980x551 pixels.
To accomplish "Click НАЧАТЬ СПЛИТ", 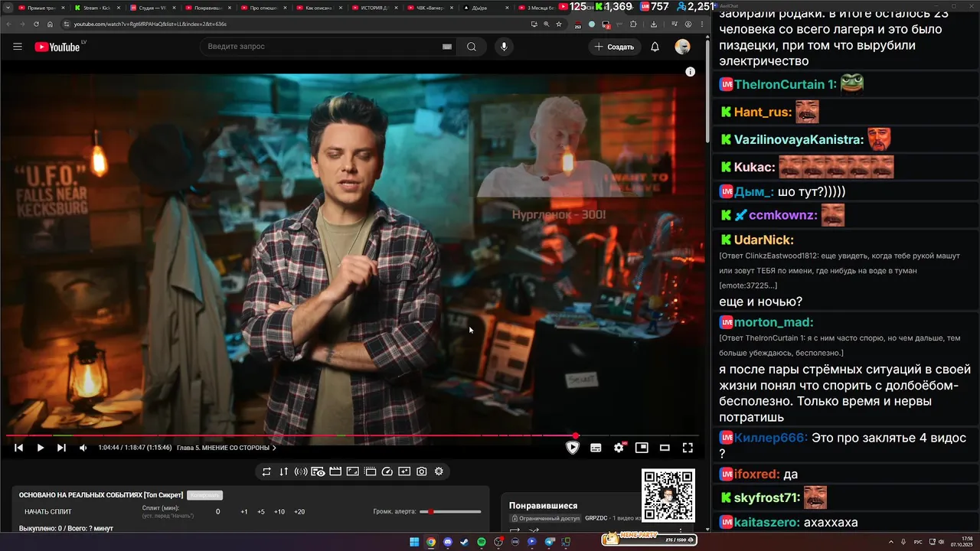I will (x=47, y=512).
